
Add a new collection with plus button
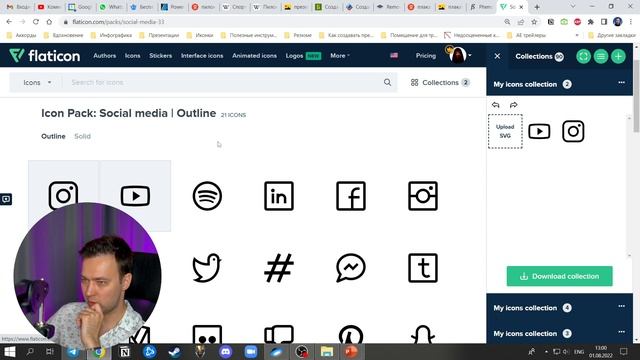pyautogui.click(x=618, y=56)
